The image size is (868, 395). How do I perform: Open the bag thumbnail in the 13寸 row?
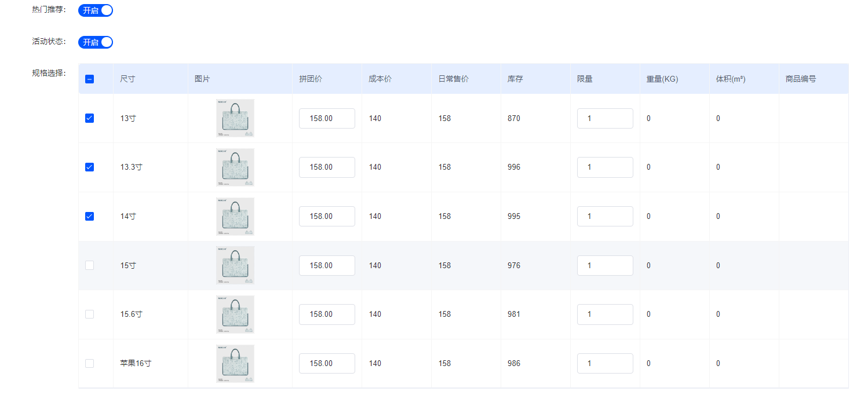[x=235, y=118]
